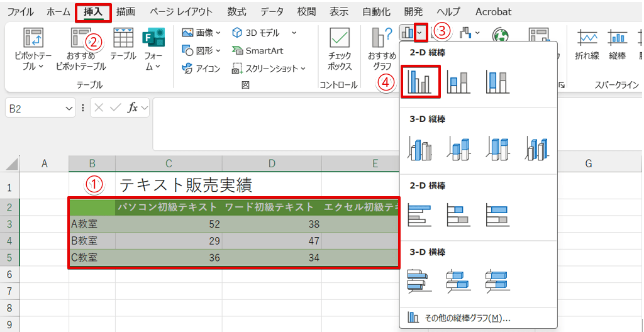Choose the 2-D clustered bar chart
This screenshot has height=332, width=644.
(420, 215)
